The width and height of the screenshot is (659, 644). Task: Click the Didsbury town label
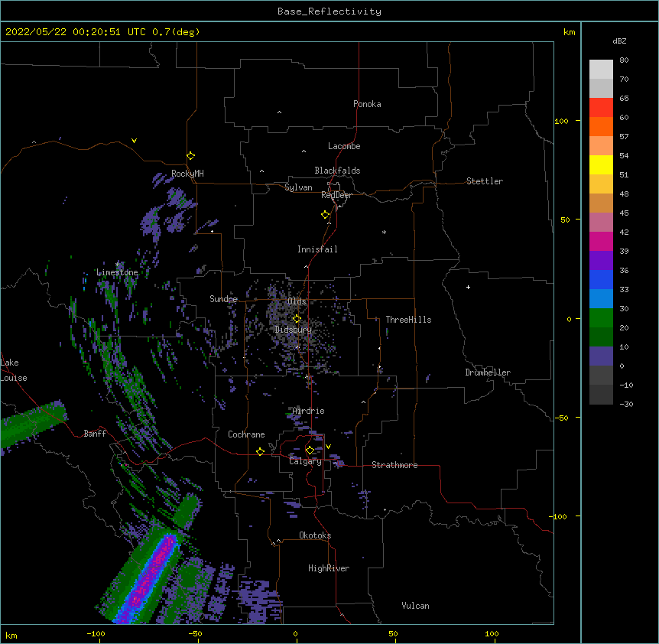point(294,330)
